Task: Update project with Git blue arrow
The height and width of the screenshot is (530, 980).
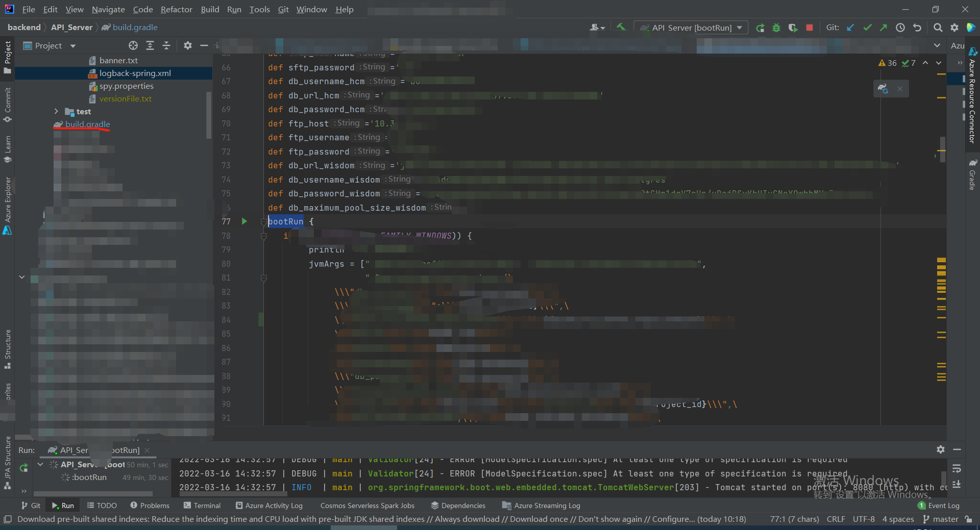Action: coord(850,28)
